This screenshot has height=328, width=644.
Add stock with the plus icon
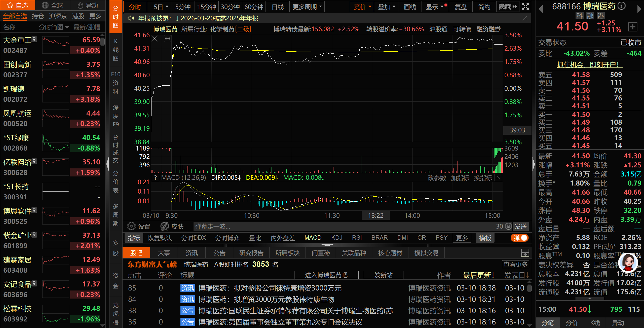coord(633,27)
